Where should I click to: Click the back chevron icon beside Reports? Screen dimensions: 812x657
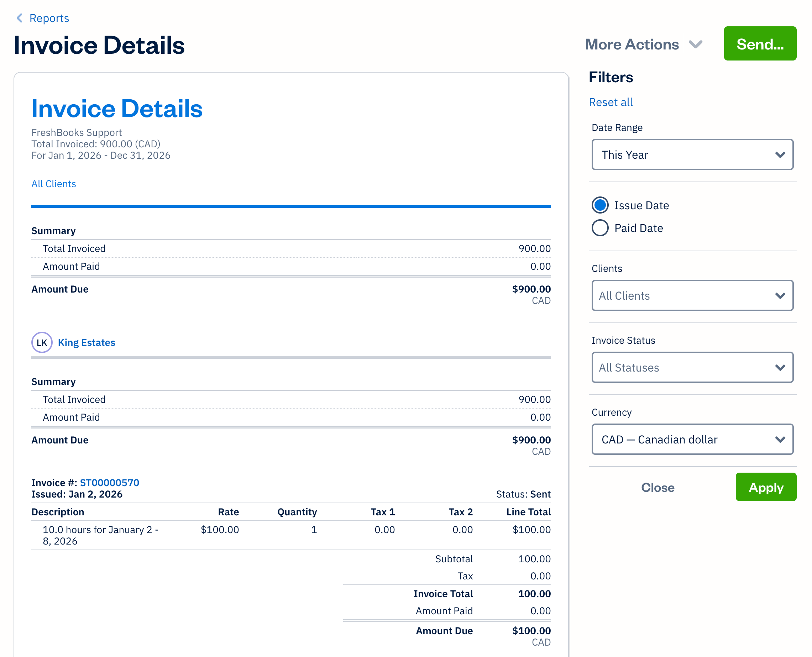pyautogui.click(x=19, y=18)
